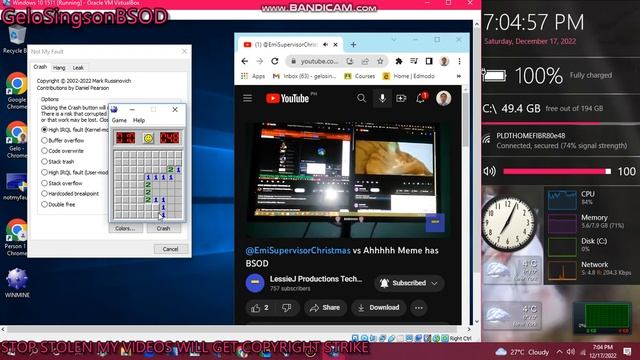Switch to Hang tab in Not My Fault
The image size is (640, 360).
click(59, 68)
